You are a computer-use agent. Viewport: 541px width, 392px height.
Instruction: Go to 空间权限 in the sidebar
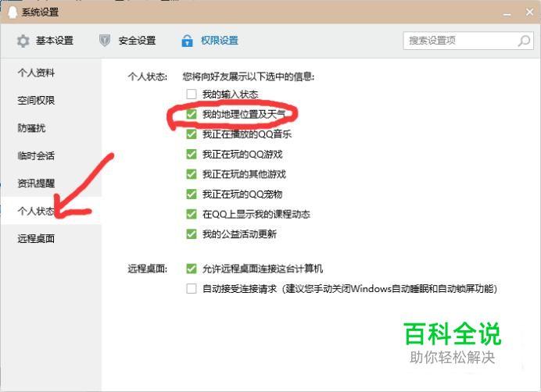pos(51,100)
